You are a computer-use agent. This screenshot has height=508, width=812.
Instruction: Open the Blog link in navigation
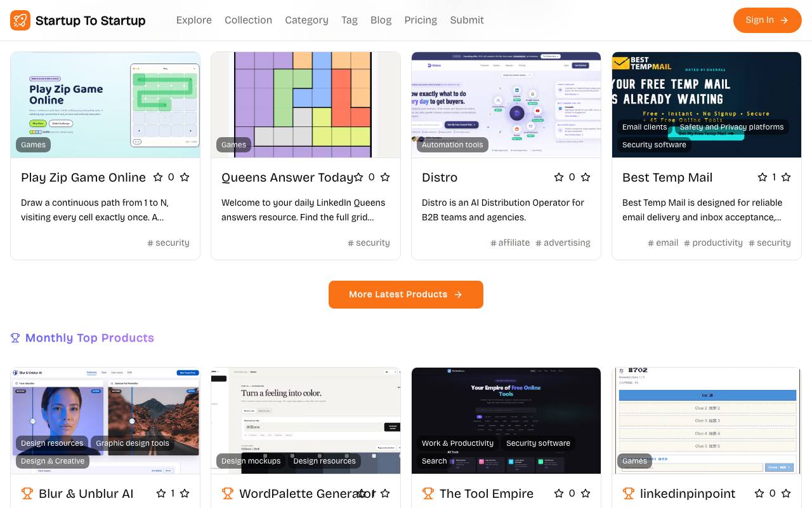pos(381,20)
